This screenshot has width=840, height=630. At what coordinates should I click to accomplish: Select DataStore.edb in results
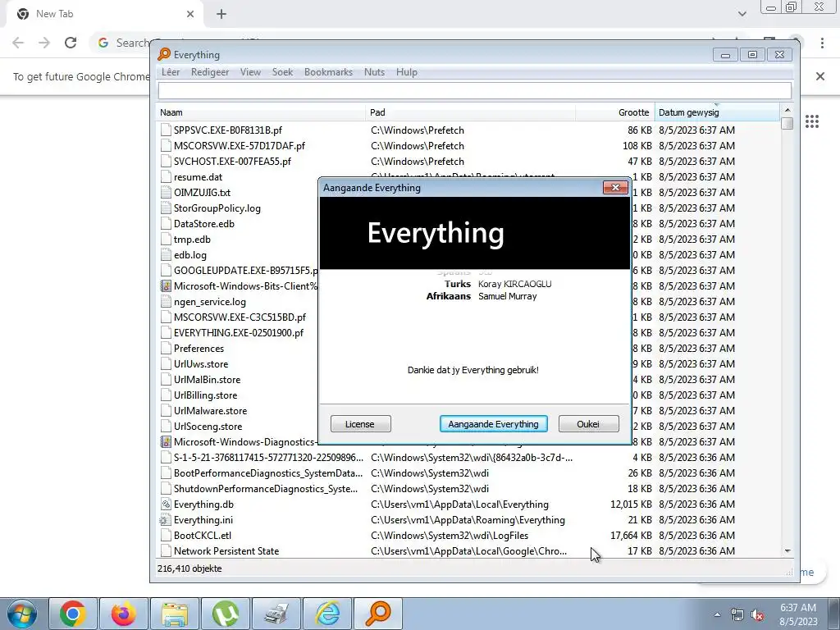(x=204, y=223)
